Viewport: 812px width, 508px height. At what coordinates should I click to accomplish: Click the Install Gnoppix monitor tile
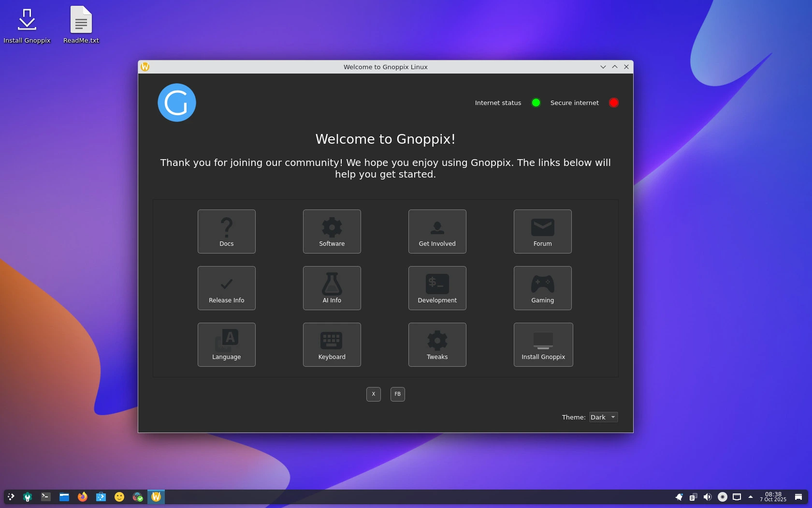pyautogui.click(x=543, y=344)
